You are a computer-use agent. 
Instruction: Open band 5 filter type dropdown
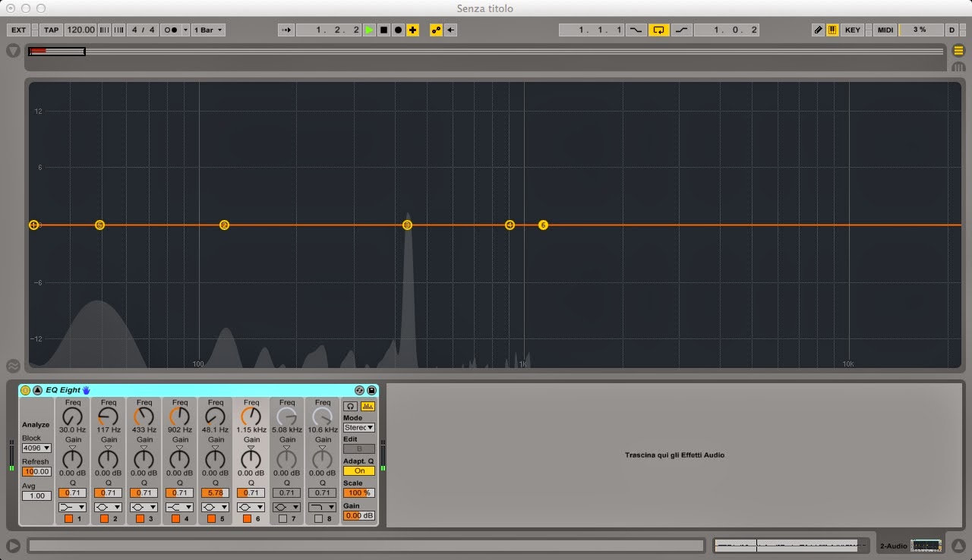216,507
